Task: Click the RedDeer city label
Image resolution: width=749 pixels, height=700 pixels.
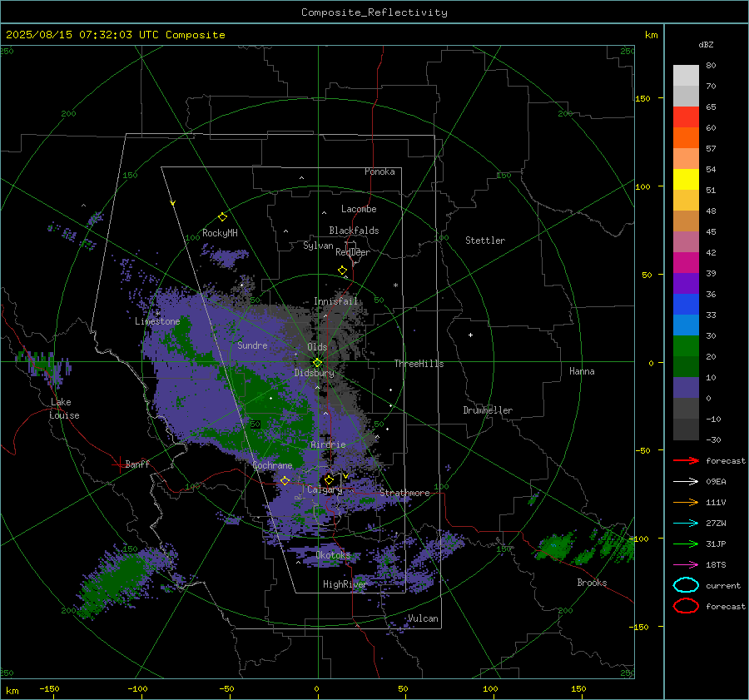Action: point(353,252)
